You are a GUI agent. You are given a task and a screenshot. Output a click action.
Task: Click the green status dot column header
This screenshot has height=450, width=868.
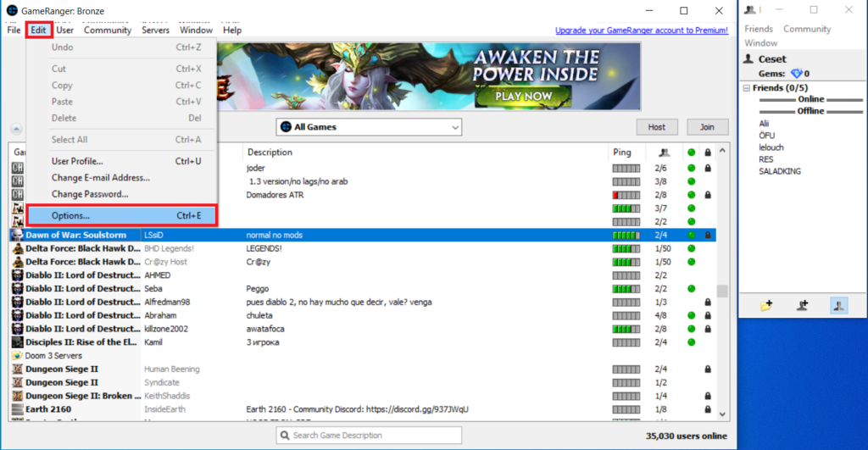[x=692, y=153]
